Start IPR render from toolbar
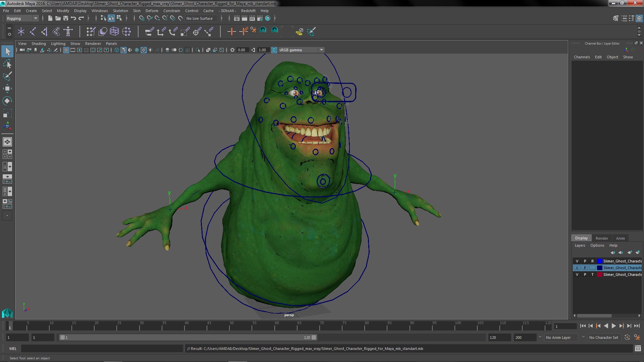This screenshot has height=362, width=644. click(x=252, y=18)
